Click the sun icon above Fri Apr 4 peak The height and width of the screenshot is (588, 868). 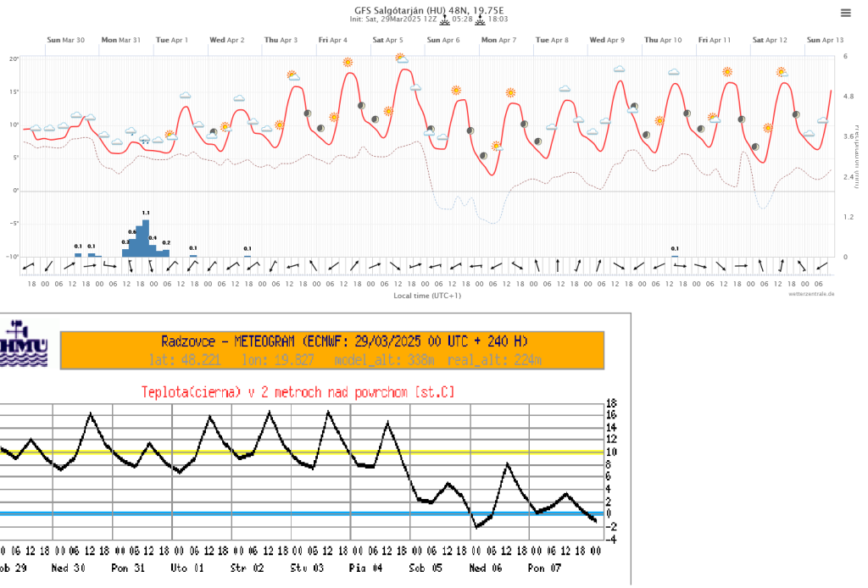click(x=348, y=62)
